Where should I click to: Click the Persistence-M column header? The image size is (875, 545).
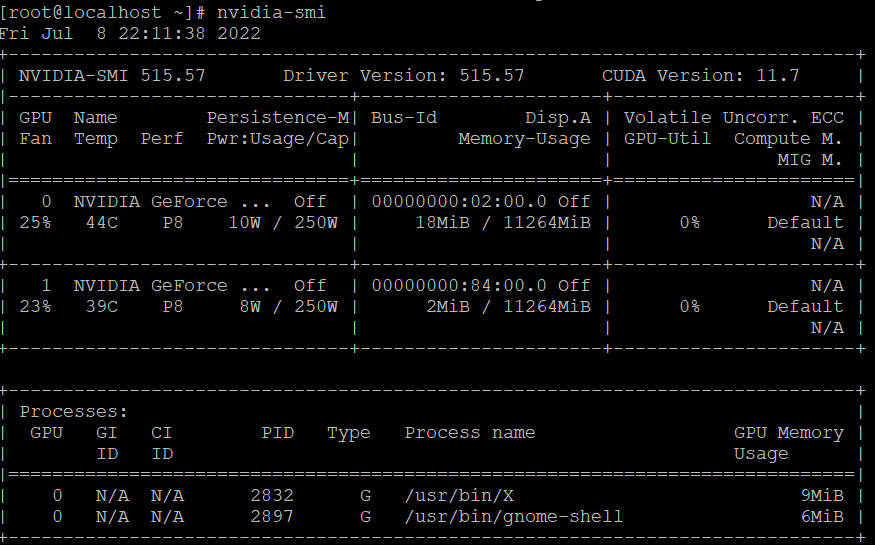point(276,117)
